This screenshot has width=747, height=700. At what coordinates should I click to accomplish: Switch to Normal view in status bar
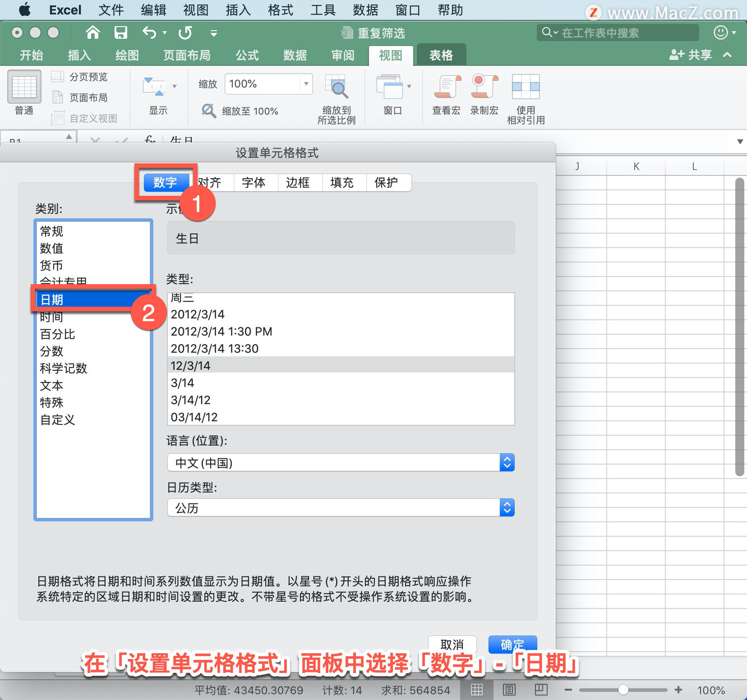coord(477,690)
